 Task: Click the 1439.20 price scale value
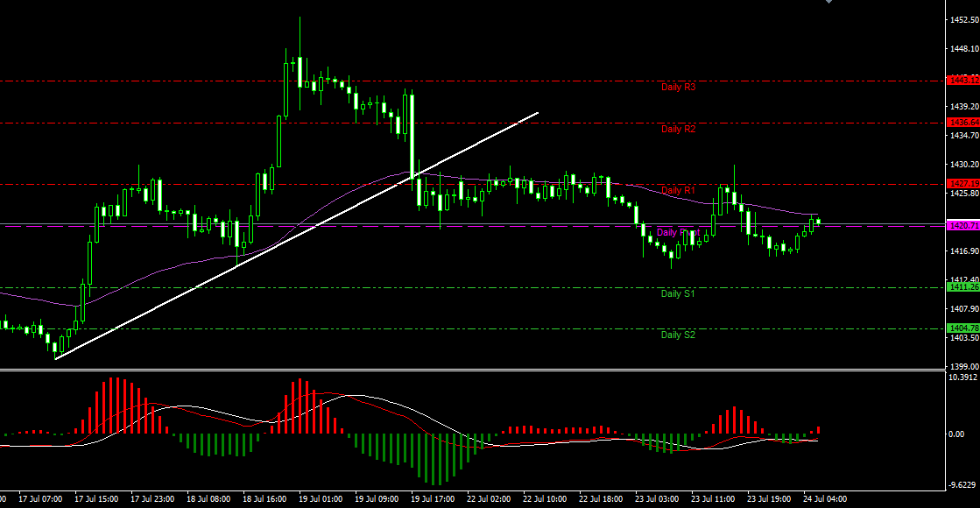click(x=964, y=107)
